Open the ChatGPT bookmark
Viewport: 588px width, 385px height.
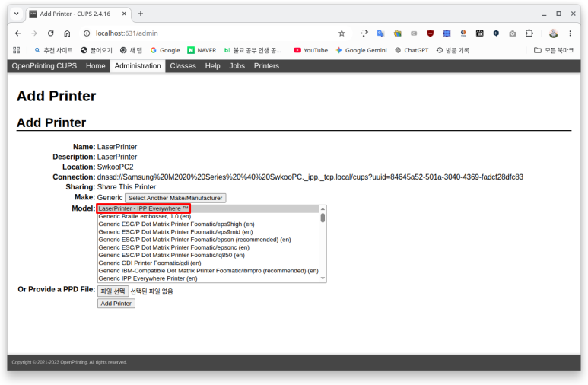[412, 50]
